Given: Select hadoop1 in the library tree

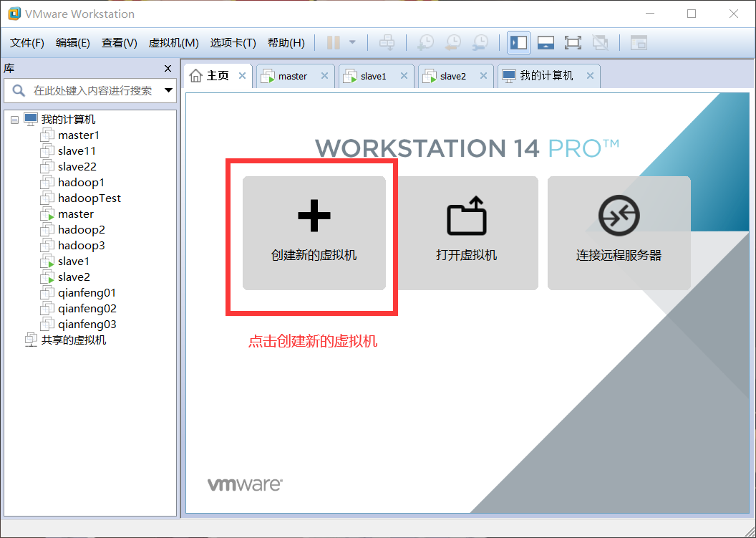Looking at the screenshot, I should coord(81,183).
